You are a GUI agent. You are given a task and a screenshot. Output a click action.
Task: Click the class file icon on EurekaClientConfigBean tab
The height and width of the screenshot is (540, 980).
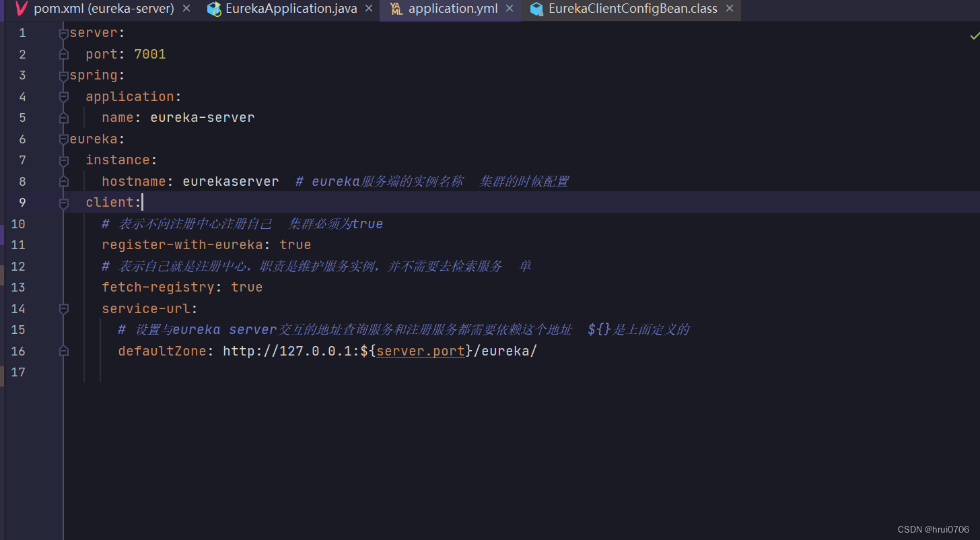coord(536,9)
